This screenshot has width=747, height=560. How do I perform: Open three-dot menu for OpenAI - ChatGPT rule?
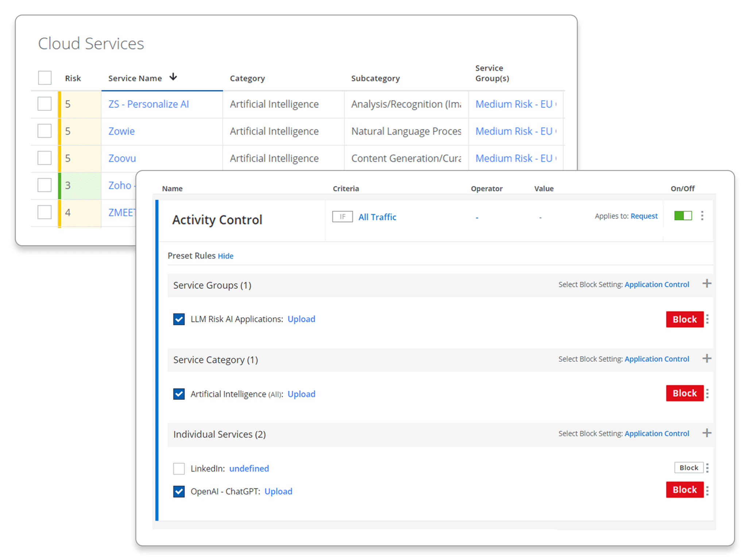[x=707, y=491]
